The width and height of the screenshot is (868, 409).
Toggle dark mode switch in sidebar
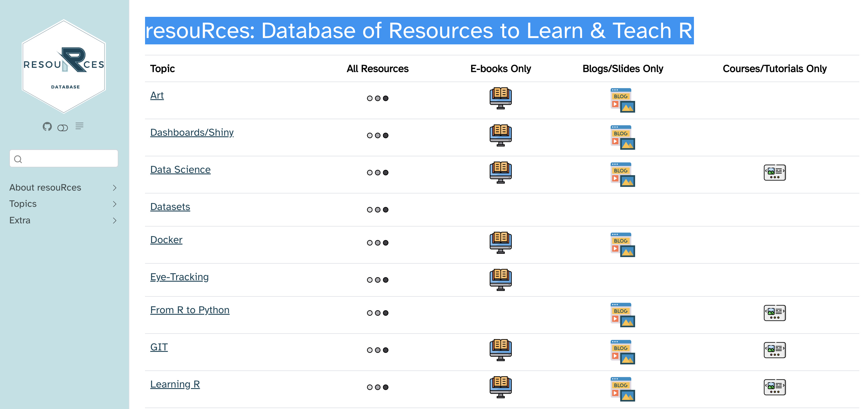pos(63,128)
